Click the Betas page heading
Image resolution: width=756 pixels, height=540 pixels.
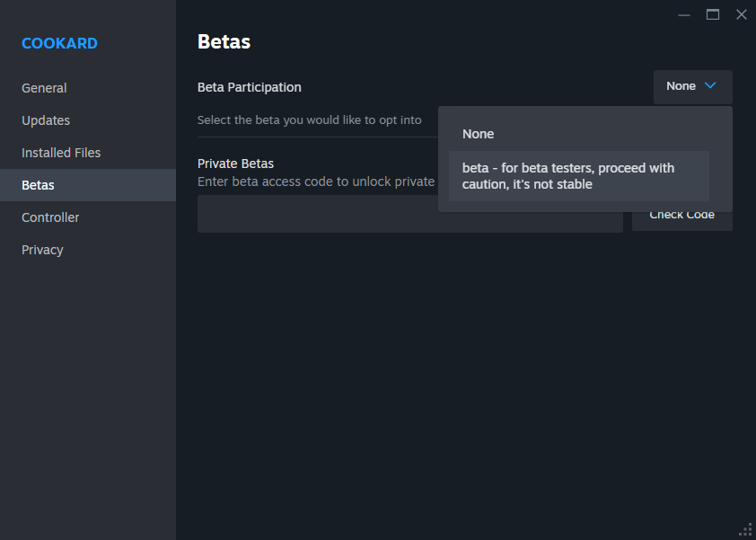coord(223,41)
